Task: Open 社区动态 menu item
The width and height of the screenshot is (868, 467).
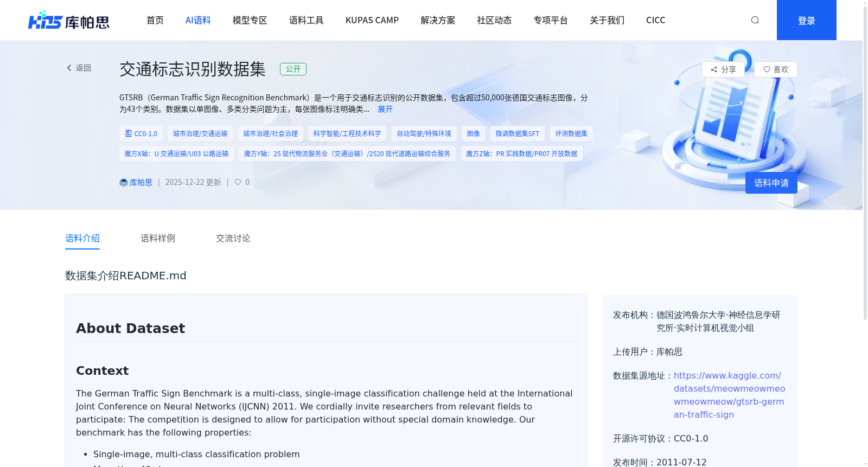Action: coord(494,20)
